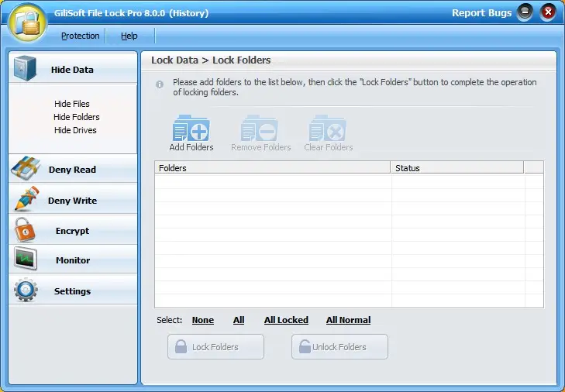
Task: Open the Settings section
Action: [x=73, y=291]
